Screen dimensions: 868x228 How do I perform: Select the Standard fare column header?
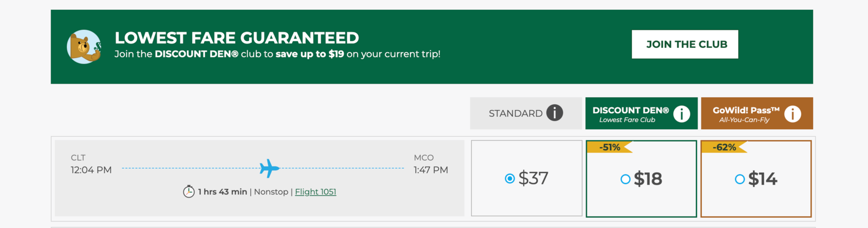click(x=515, y=113)
